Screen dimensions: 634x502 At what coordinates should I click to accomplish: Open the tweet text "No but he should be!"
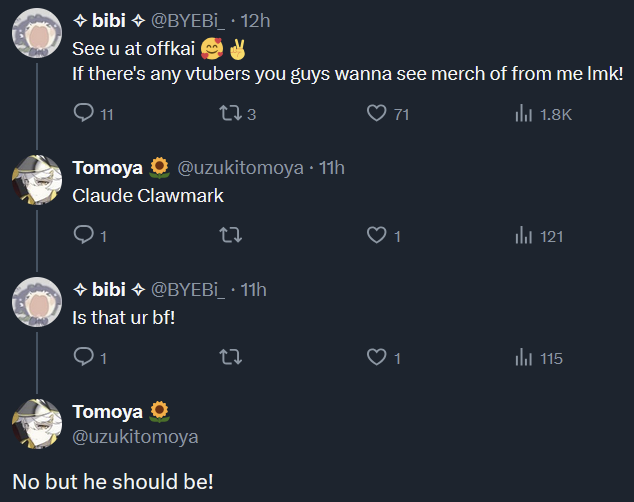pyautogui.click(x=113, y=480)
